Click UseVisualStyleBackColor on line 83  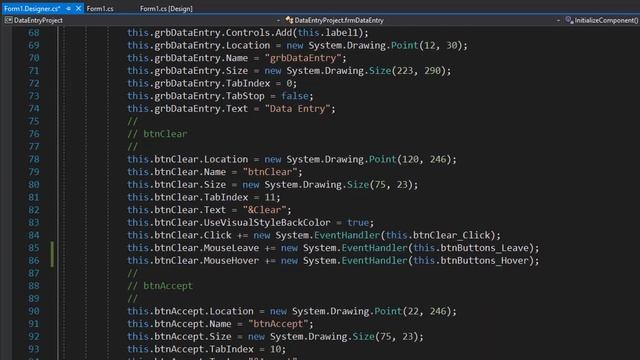(267, 222)
